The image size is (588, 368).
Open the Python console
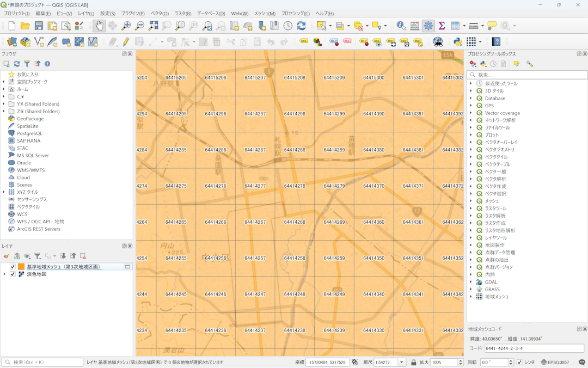click(x=457, y=41)
